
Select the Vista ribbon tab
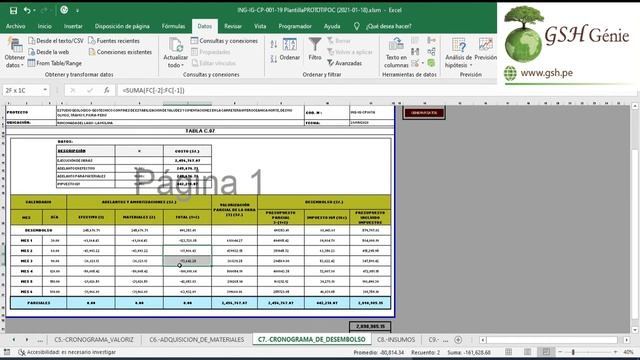click(260, 26)
